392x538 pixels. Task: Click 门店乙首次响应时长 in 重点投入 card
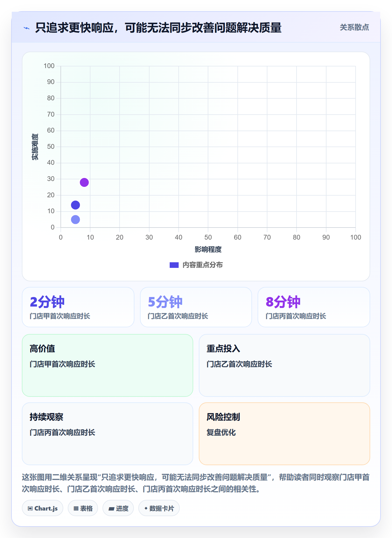(239, 364)
